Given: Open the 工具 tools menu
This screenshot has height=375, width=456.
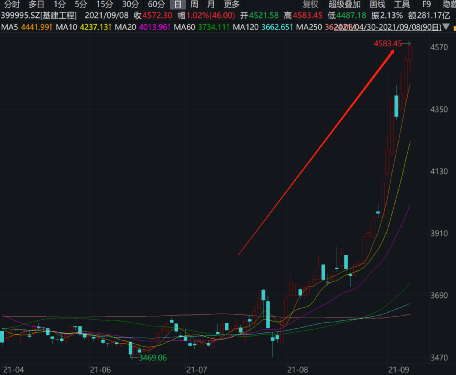Looking at the screenshot, I should (x=402, y=4).
